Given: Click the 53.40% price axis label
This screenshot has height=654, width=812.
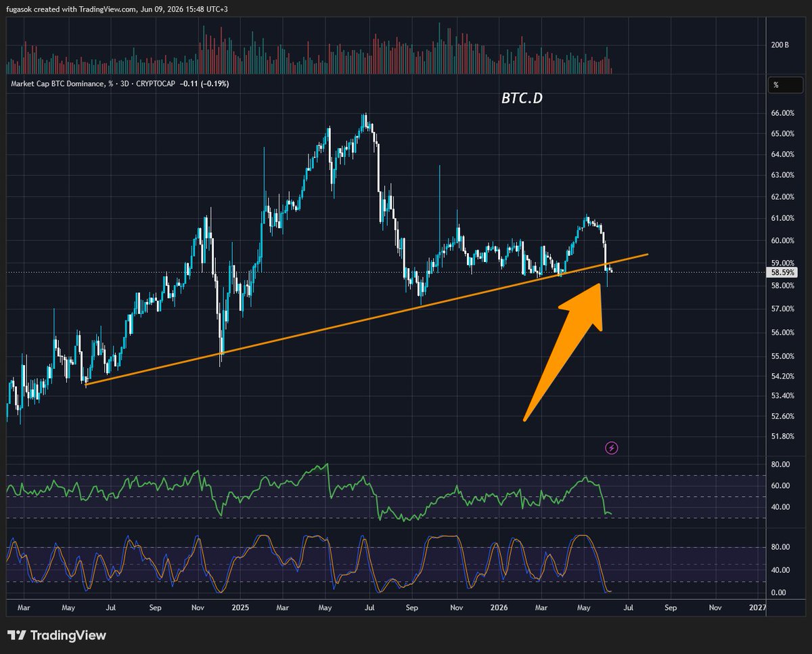Looking at the screenshot, I should tap(783, 395).
